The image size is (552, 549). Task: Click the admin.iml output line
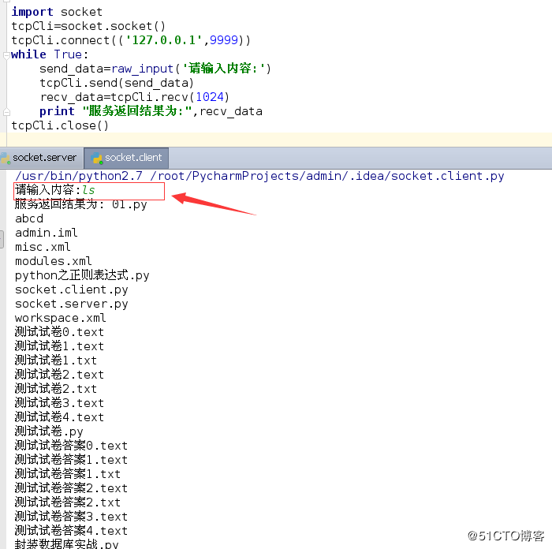point(46,233)
